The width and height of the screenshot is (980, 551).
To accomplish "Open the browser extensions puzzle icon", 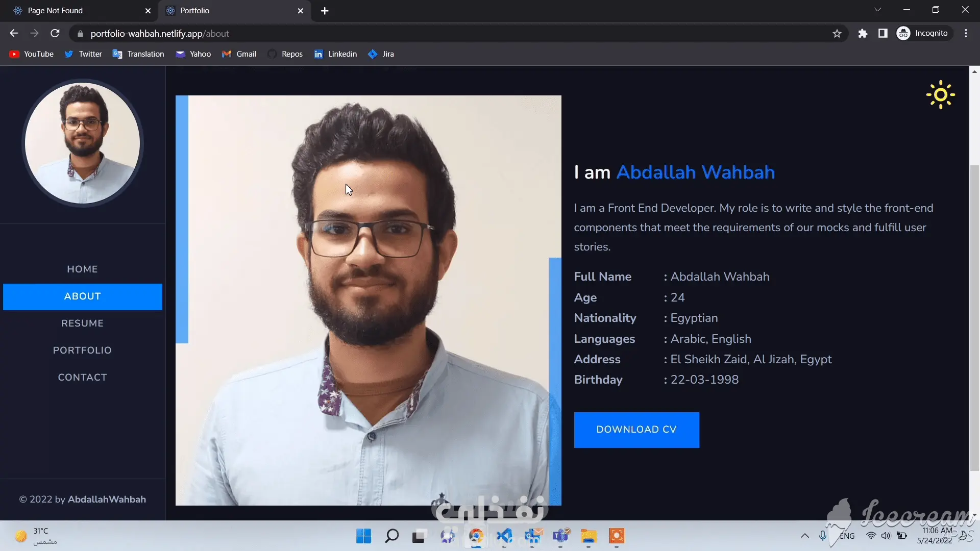I will tap(863, 34).
